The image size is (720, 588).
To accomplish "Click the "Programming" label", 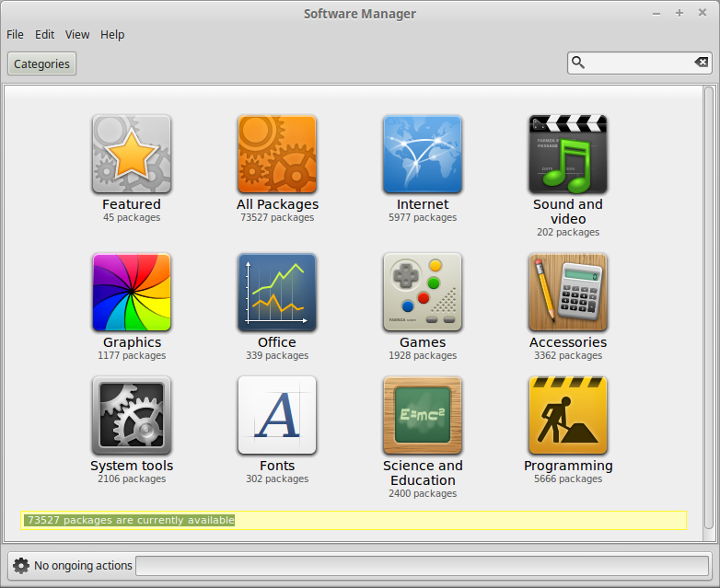I will point(568,466).
